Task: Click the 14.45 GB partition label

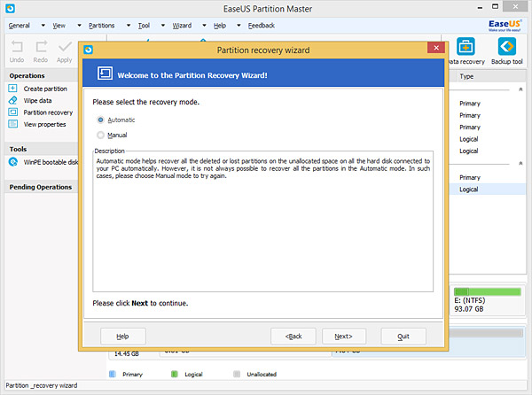Action: click(x=127, y=353)
